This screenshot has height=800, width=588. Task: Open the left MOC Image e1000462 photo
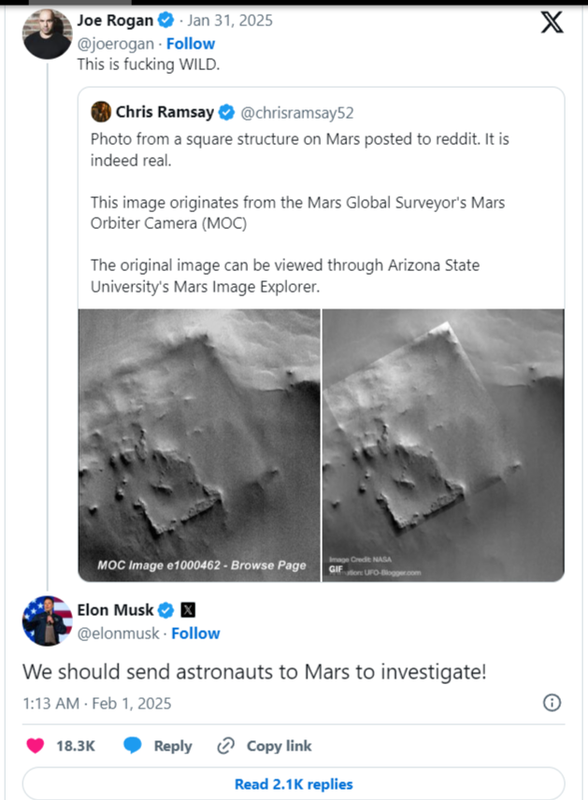[199, 445]
